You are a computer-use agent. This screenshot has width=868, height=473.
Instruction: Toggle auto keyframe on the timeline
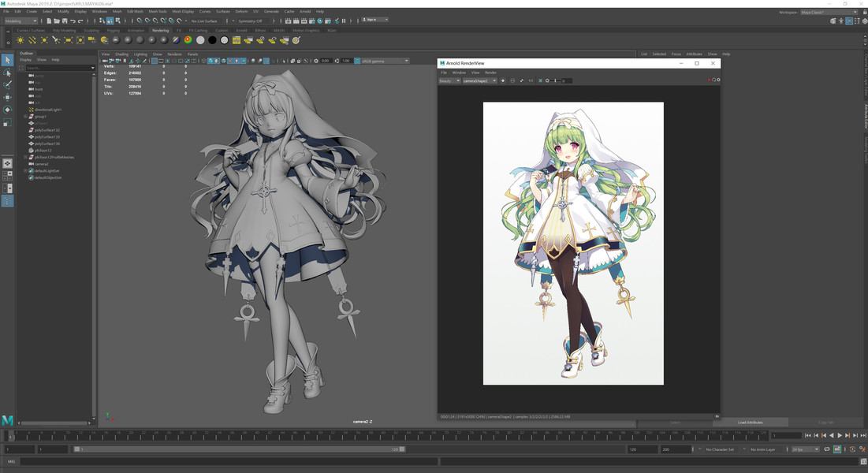tap(837, 449)
